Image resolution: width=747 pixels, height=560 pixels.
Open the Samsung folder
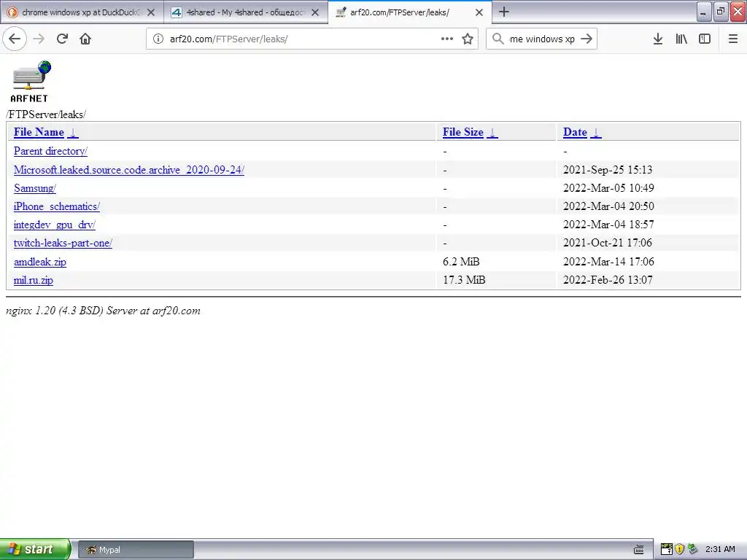click(x=35, y=188)
